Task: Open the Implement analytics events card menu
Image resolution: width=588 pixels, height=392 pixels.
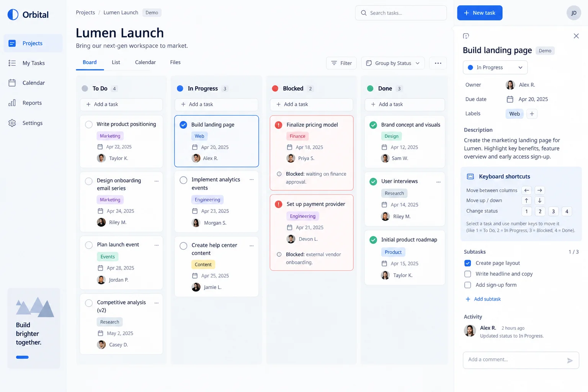Action: click(252, 180)
